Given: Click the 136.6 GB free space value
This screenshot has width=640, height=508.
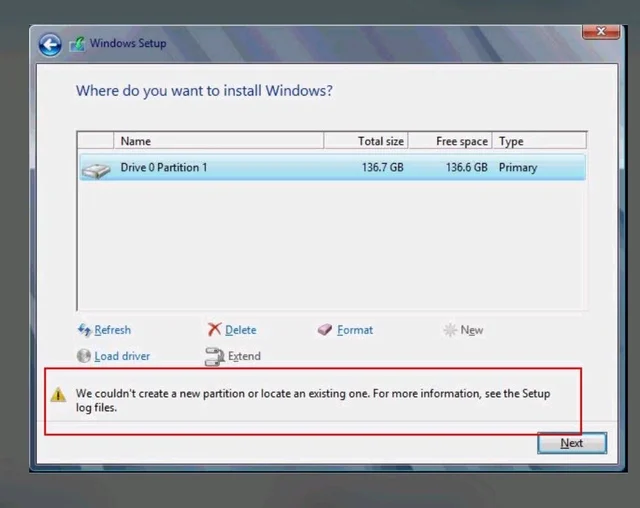Looking at the screenshot, I should click(467, 167).
